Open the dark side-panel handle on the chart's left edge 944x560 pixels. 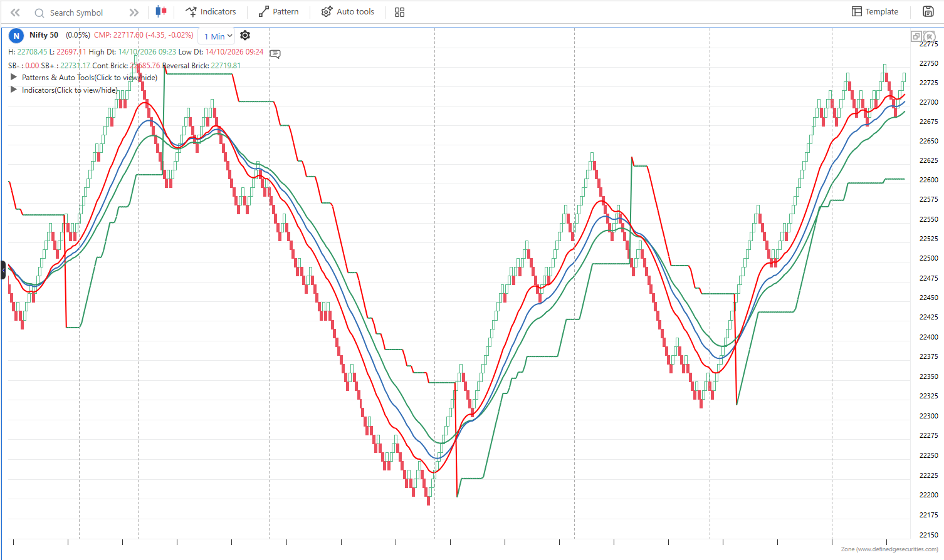3,270
